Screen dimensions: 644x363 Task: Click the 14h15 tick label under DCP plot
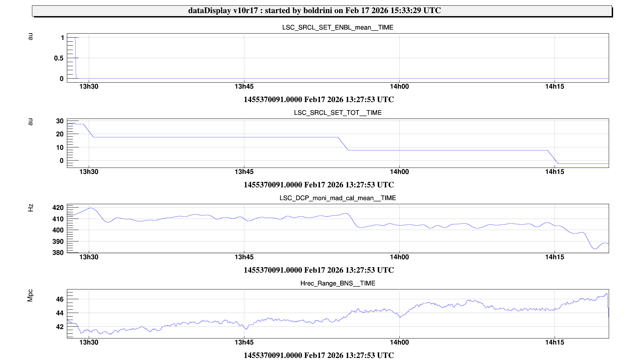(x=554, y=257)
